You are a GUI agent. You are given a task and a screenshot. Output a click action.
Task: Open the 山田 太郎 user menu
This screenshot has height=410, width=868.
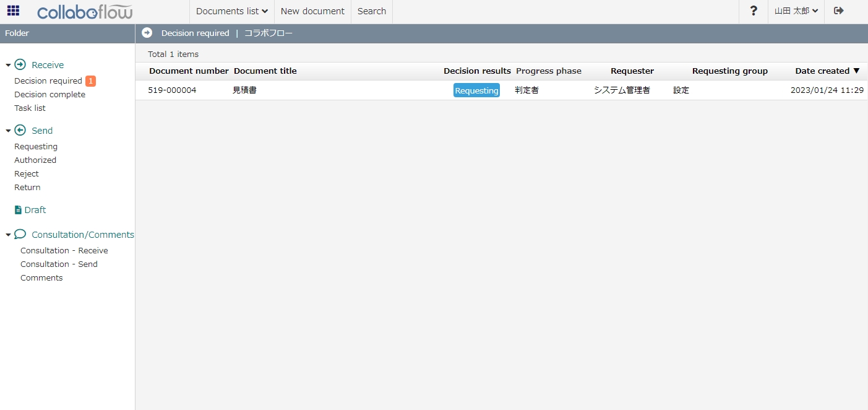pyautogui.click(x=796, y=11)
